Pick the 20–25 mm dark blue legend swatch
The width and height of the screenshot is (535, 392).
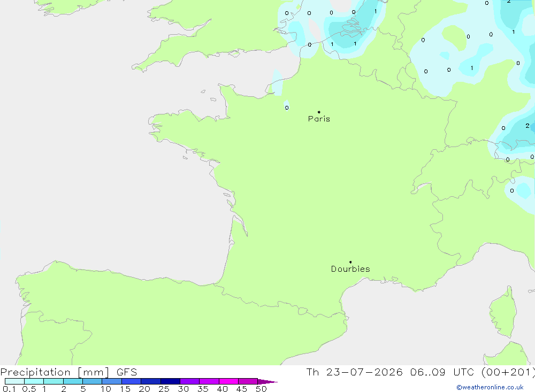tap(151, 381)
